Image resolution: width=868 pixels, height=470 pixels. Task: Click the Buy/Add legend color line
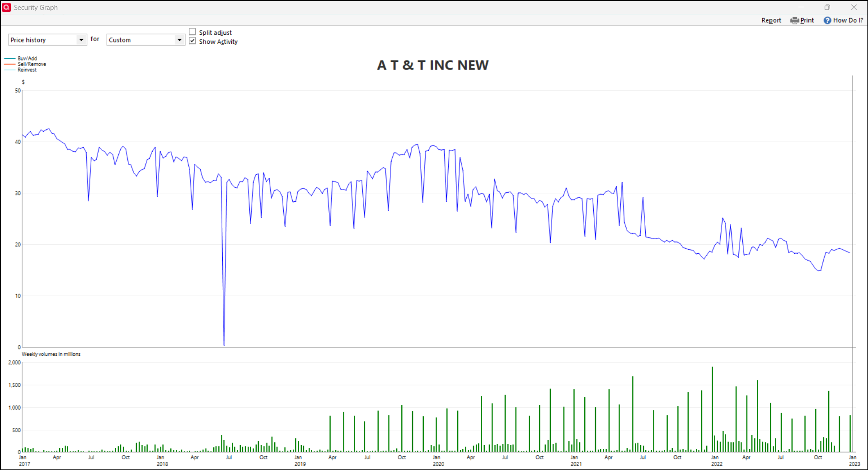click(10, 59)
